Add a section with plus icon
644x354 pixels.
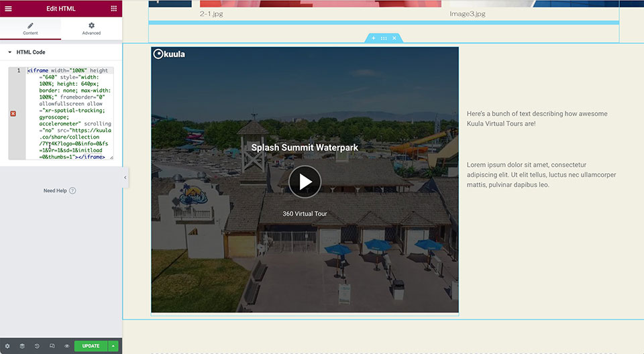374,38
